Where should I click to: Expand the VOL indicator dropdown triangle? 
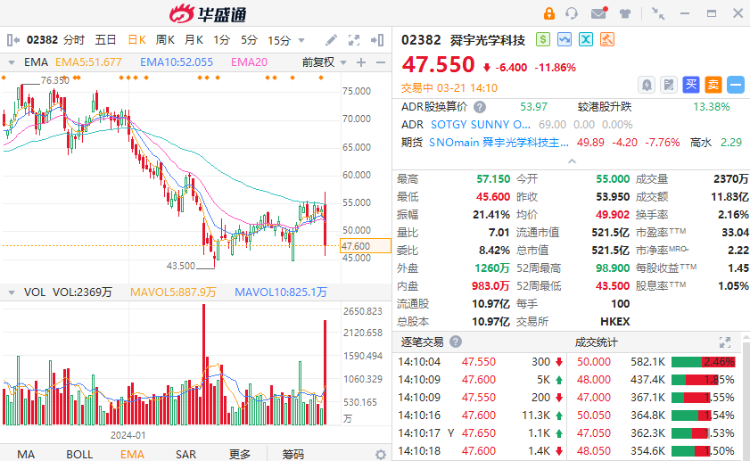[x=11, y=292]
